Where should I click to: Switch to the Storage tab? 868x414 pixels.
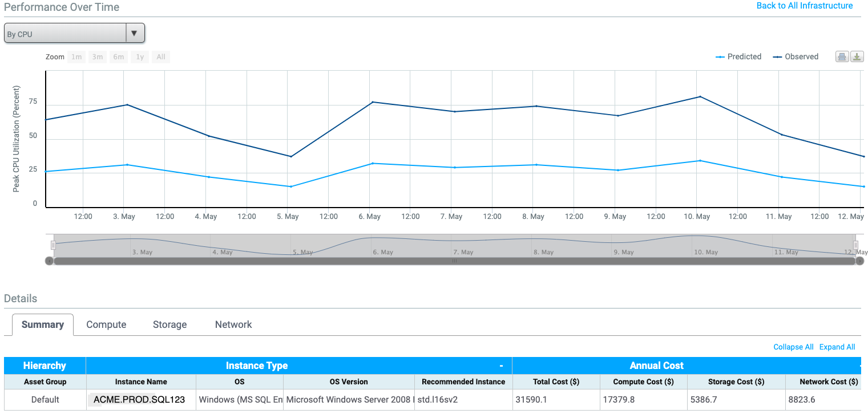[x=169, y=324]
